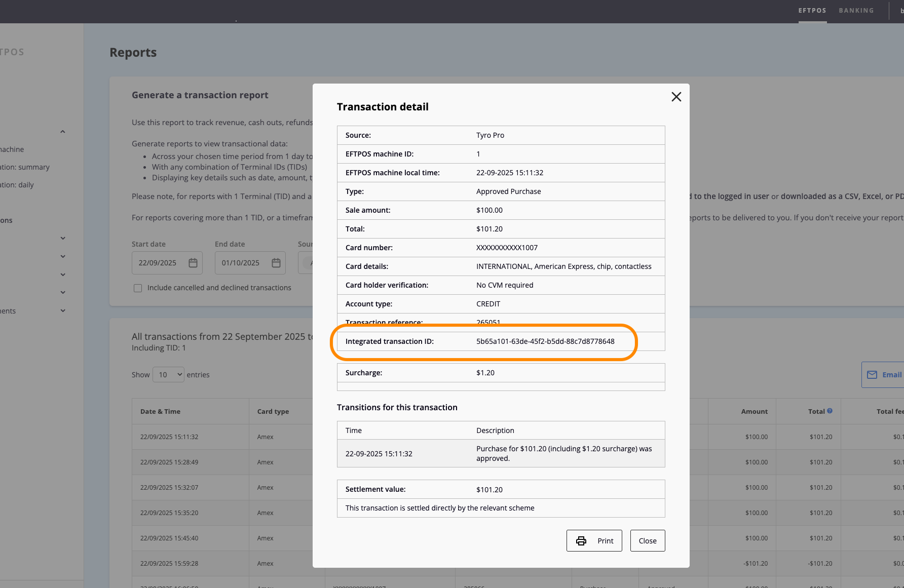Expand the first collapsed sidebar group
Image resolution: width=904 pixels, height=588 pixels.
[x=62, y=238]
